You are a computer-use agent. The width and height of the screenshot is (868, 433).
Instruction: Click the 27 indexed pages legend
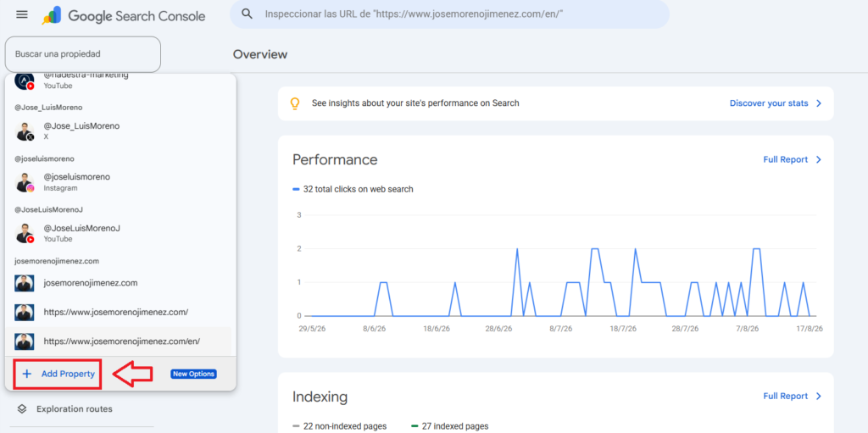pos(450,426)
